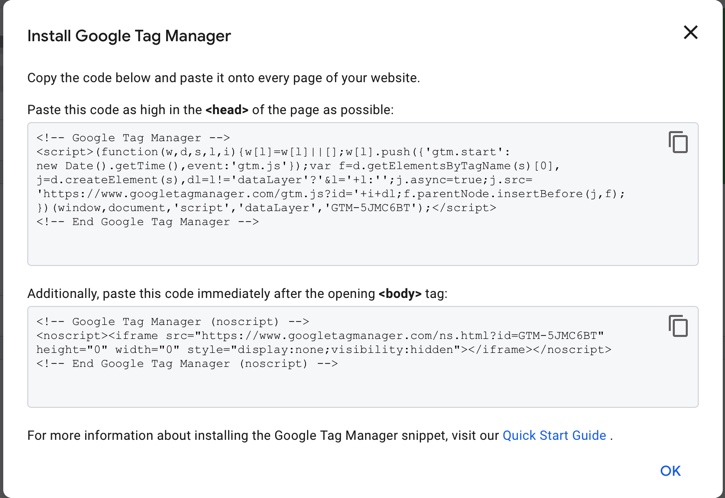Copy the head script snippet
The image size is (725, 498).
pos(678,142)
